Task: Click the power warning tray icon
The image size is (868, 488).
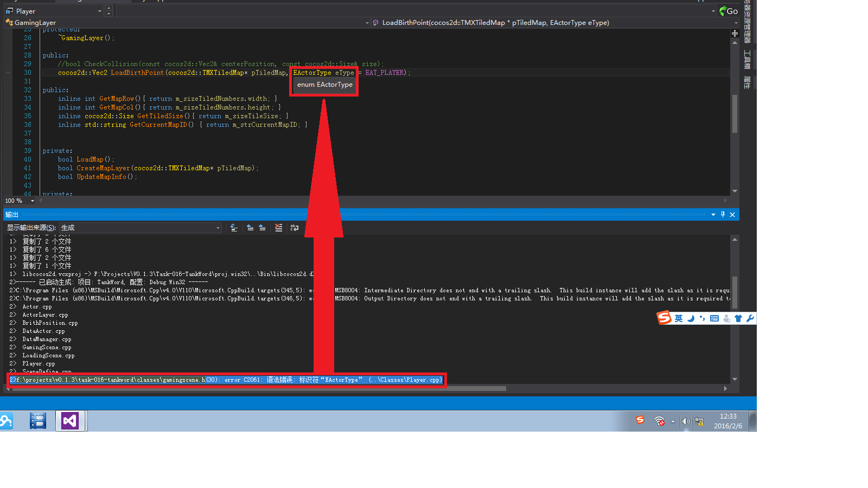Action: pyautogui.click(x=699, y=421)
